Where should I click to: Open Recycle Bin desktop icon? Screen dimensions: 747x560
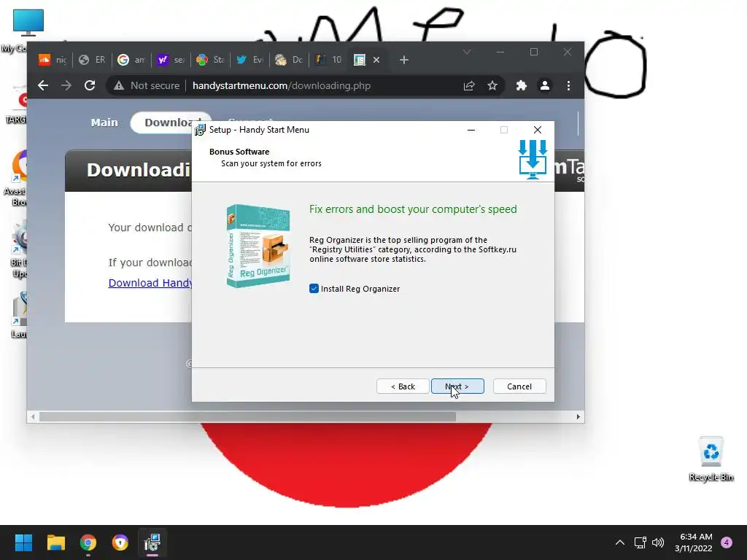711,459
